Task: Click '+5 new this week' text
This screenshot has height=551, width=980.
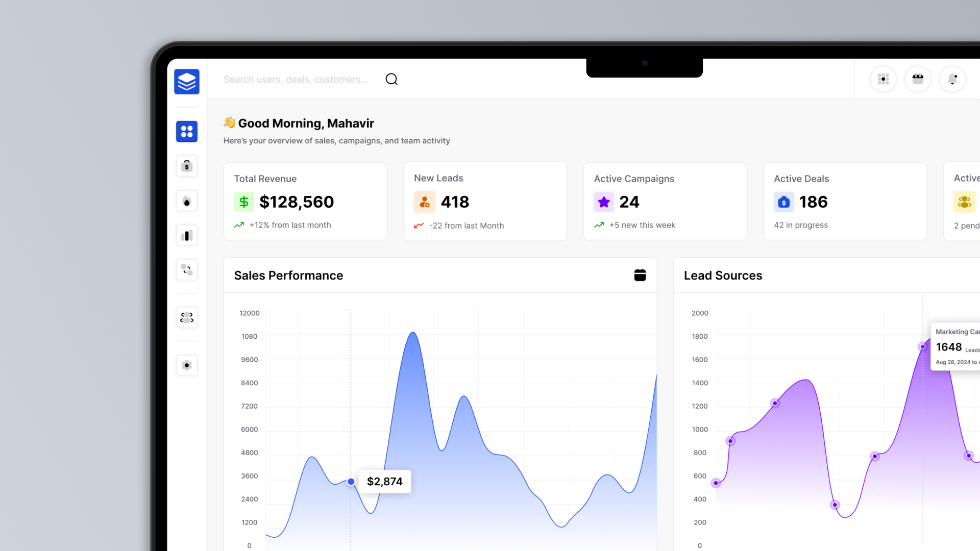Action: (642, 225)
